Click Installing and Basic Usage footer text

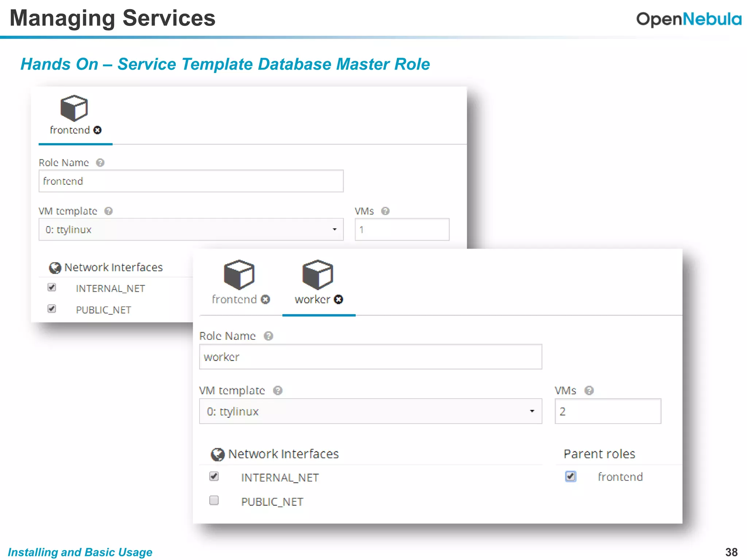click(x=80, y=552)
